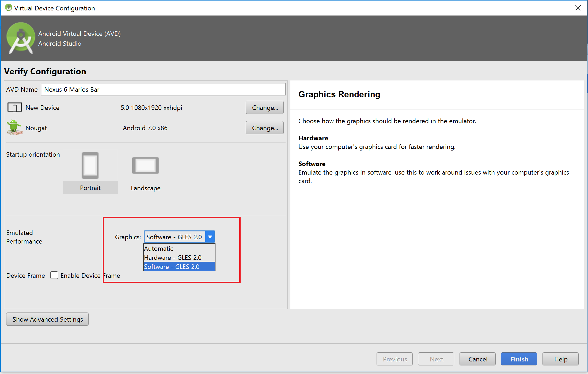588x374 pixels.
Task: Click the Graphics dropdown arrow
Action: [x=210, y=237]
